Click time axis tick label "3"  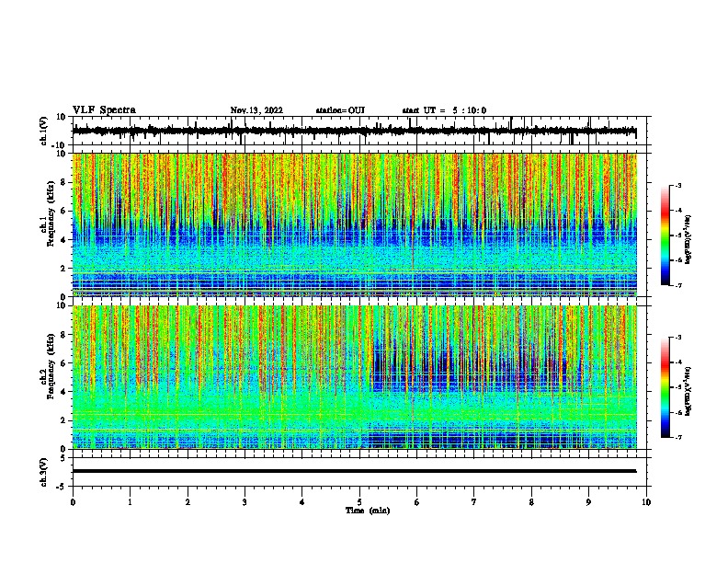tap(245, 502)
